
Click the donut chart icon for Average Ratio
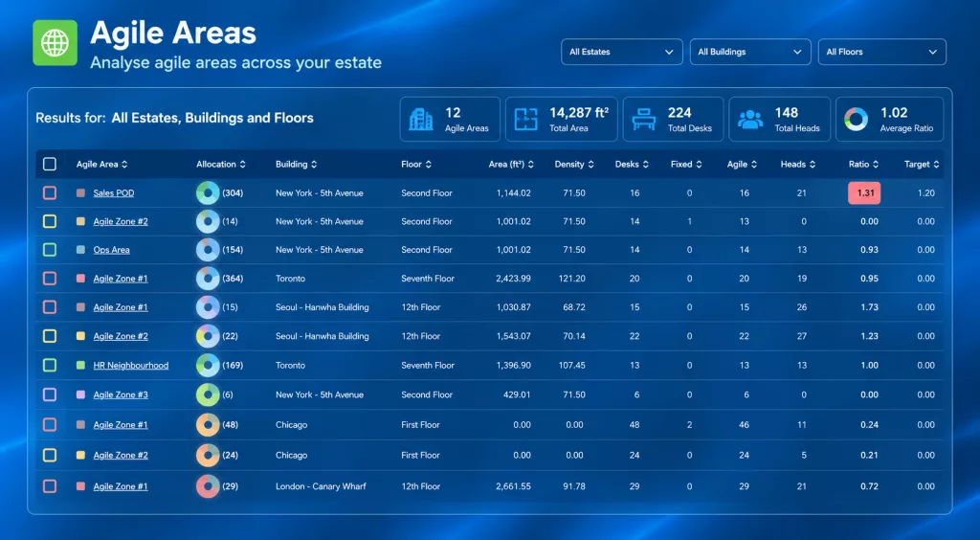tap(856, 120)
